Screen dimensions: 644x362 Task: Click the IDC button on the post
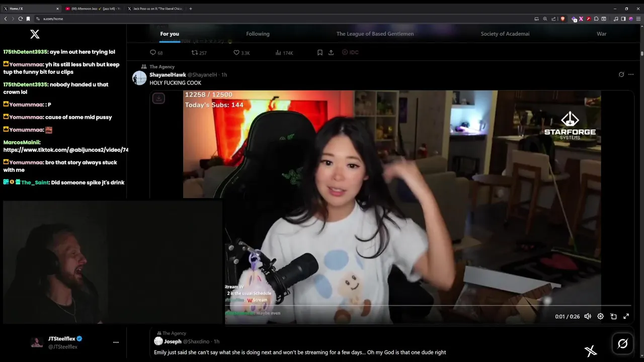[350, 52]
